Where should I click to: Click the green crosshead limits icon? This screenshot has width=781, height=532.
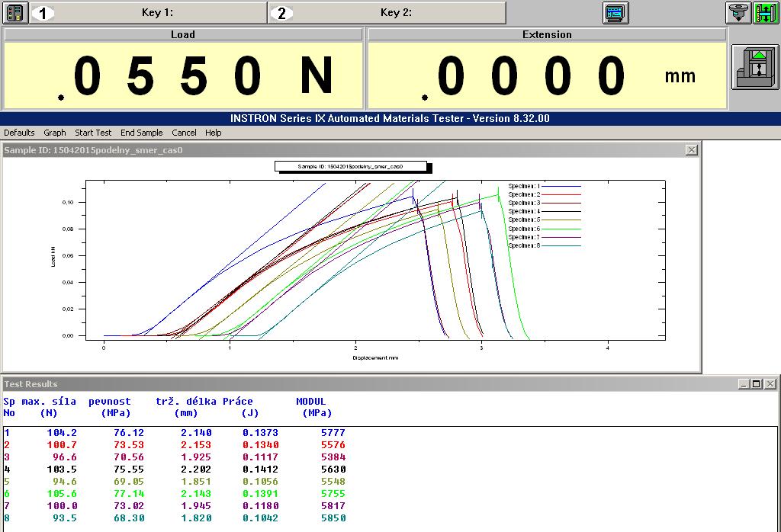766,12
